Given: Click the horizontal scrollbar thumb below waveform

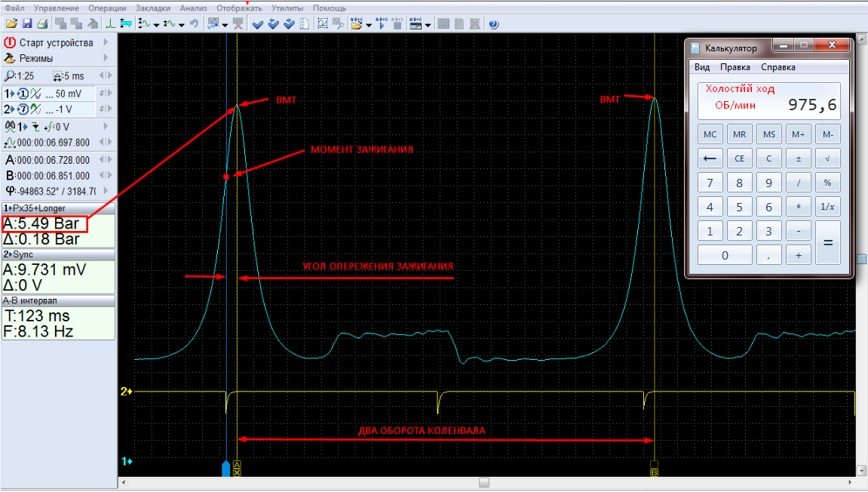Looking at the screenshot, I should pyautogui.click(x=484, y=482).
